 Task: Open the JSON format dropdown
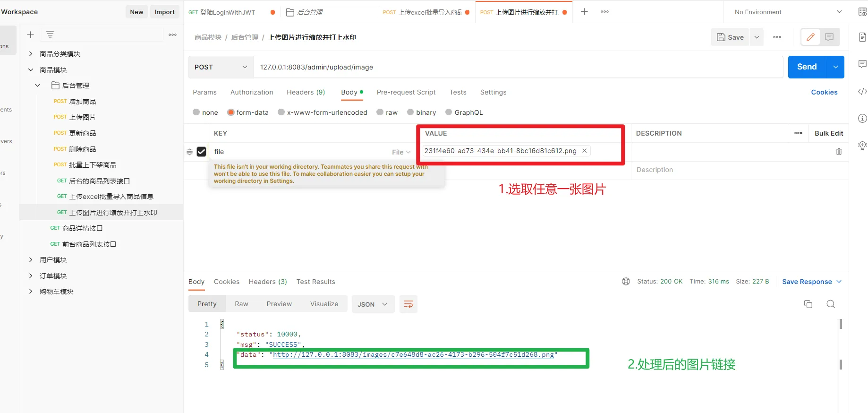373,304
